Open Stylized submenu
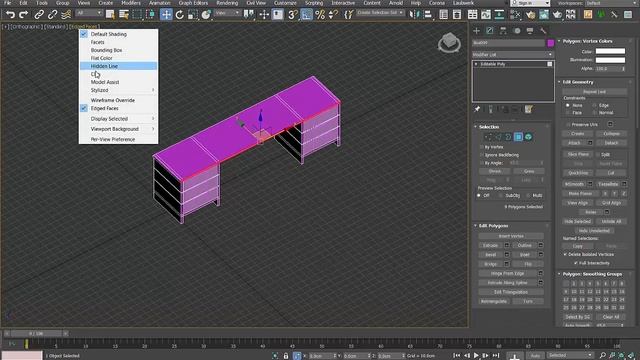The width and height of the screenshot is (640, 360). coord(118,90)
